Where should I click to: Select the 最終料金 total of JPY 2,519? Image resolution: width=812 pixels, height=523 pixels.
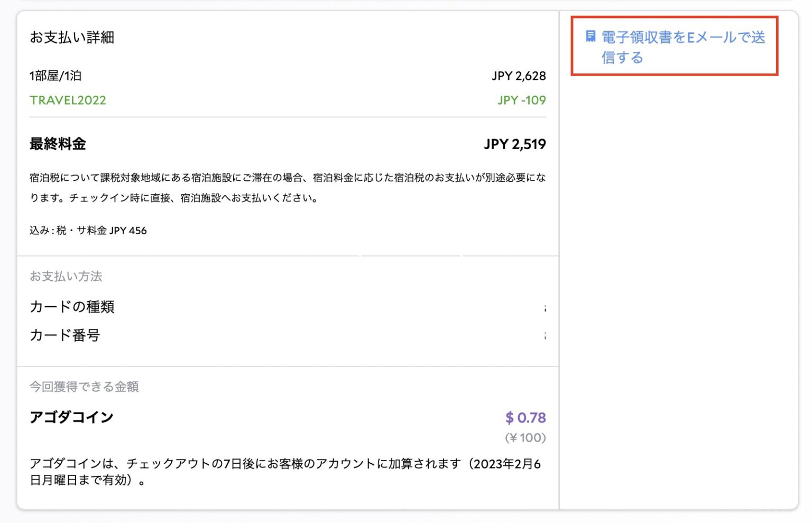pos(514,144)
